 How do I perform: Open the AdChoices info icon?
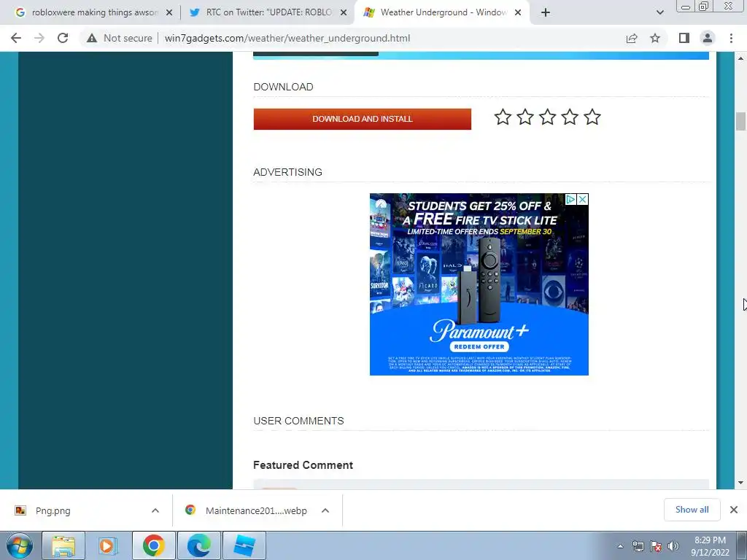coord(570,200)
